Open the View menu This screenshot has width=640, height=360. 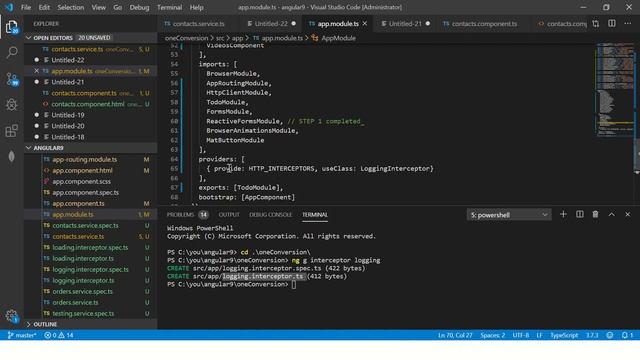[98, 7]
